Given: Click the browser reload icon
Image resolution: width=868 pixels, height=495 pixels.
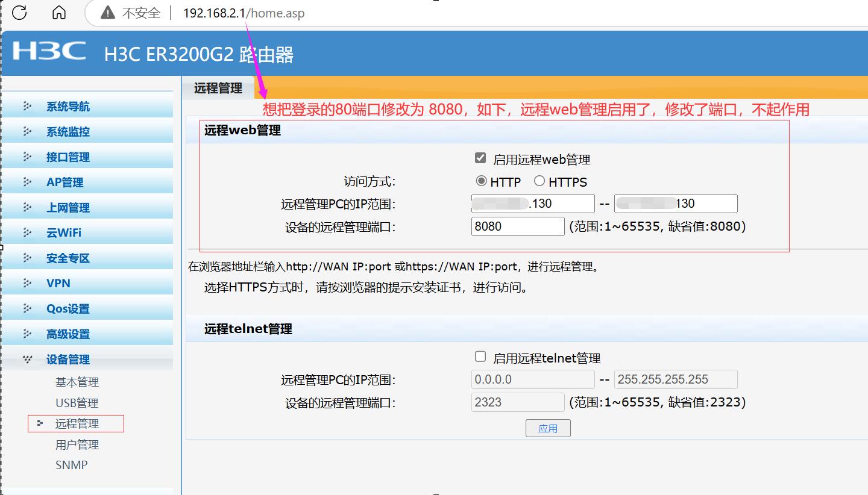Looking at the screenshot, I should tap(19, 12).
